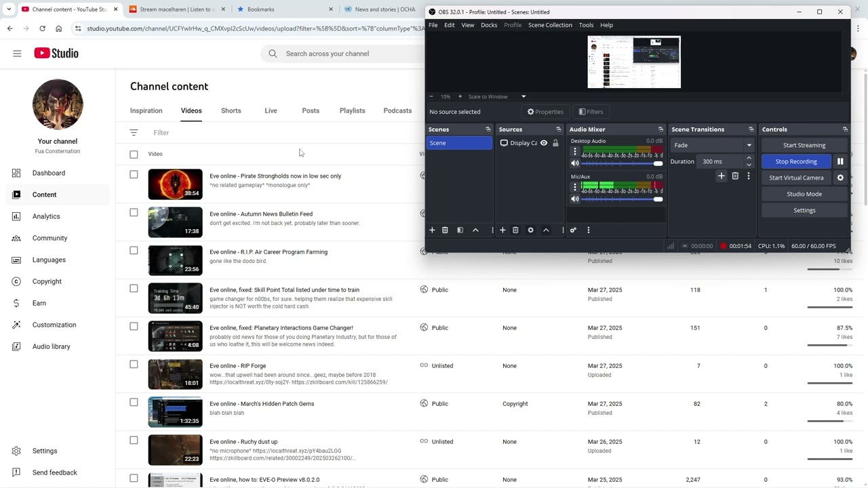Screen dimensions: 868x488
Task: Open Fade transition dropdown
Action: (713, 145)
